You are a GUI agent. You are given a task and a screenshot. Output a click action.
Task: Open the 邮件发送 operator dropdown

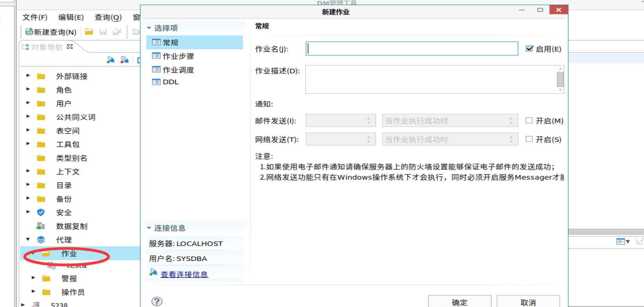340,120
